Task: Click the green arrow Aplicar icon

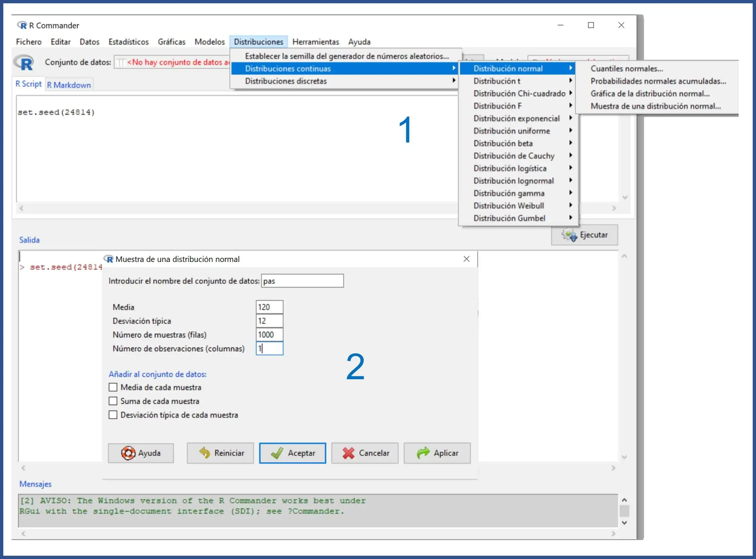Action: (x=423, y=453)
